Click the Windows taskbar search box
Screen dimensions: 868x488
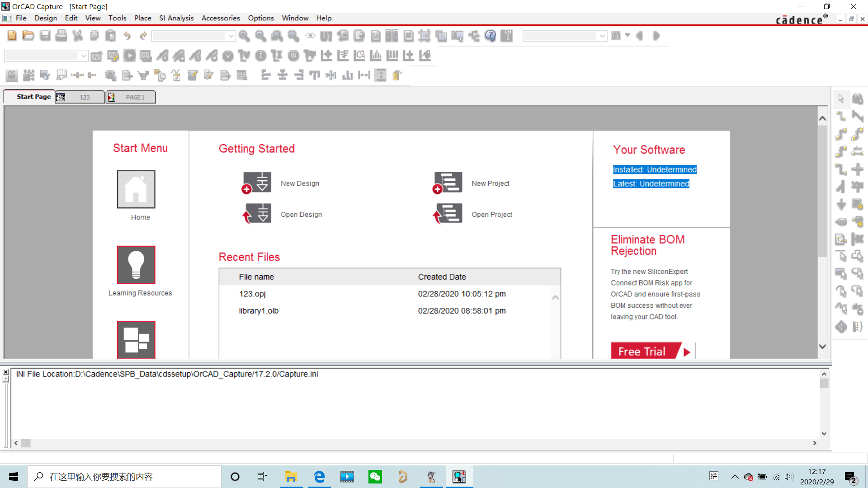click(124, 477)
